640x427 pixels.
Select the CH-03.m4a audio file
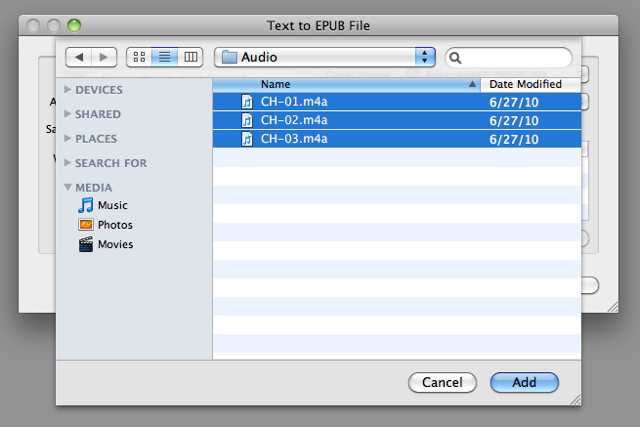293,139
